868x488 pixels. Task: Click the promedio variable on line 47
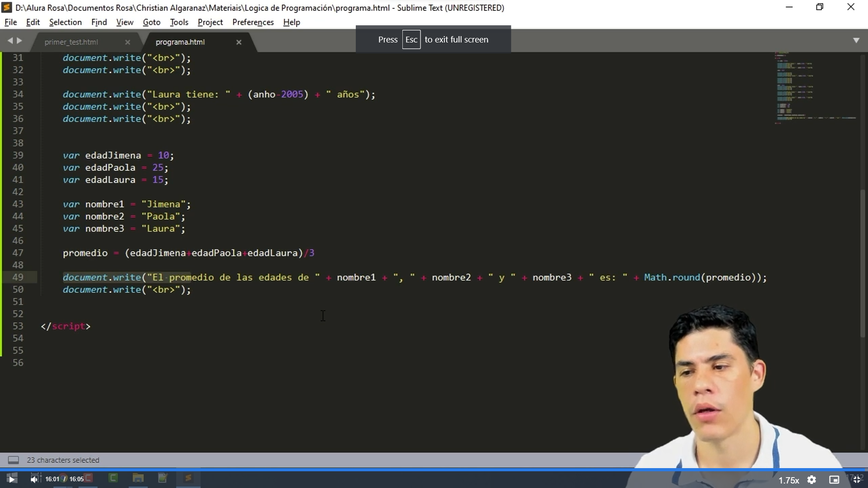[x=85, y=253]
